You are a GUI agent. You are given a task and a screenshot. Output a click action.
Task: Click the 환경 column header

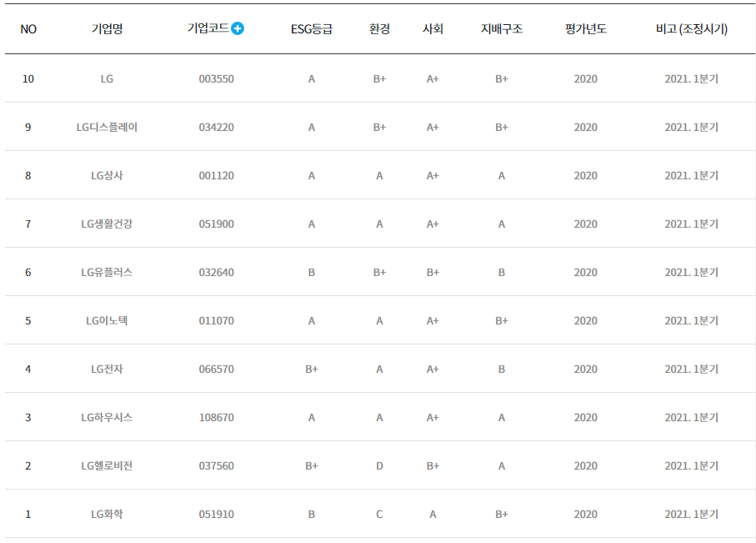(x=379, y=29)
